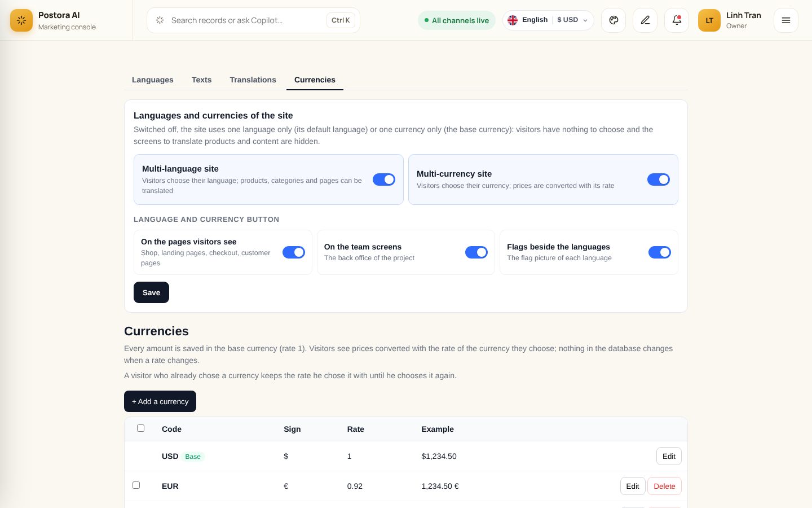Click the Save button
812x508 pixels.
pos(151,292)
